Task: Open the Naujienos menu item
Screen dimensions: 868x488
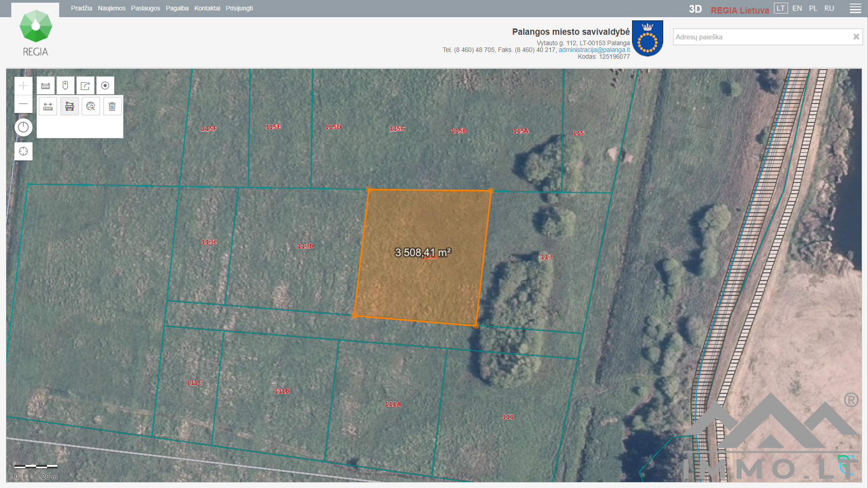Action: [x=111, y=9]
